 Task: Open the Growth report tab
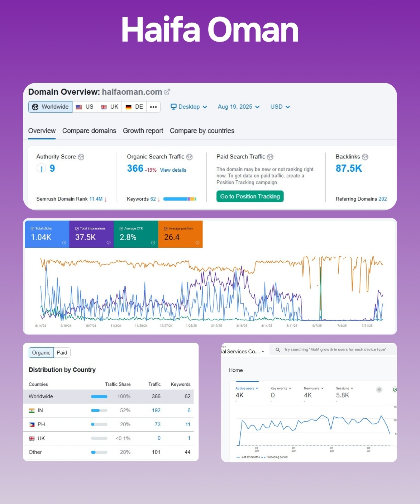tap(143, 131)
